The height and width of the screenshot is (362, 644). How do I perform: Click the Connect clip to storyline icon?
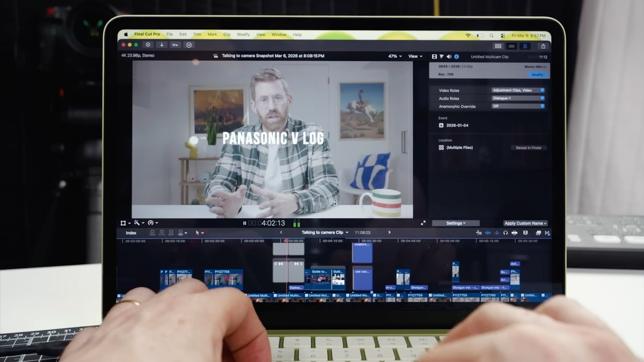click(x=152, y=233)
